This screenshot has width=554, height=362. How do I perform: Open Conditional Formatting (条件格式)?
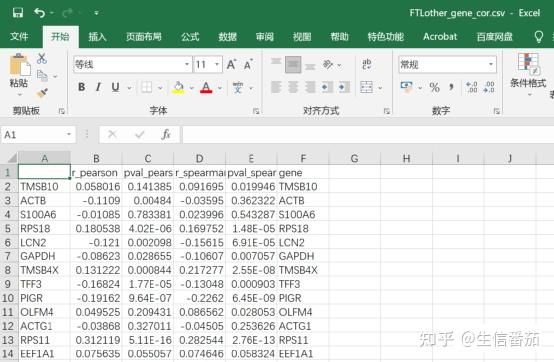tap(528, 74)
